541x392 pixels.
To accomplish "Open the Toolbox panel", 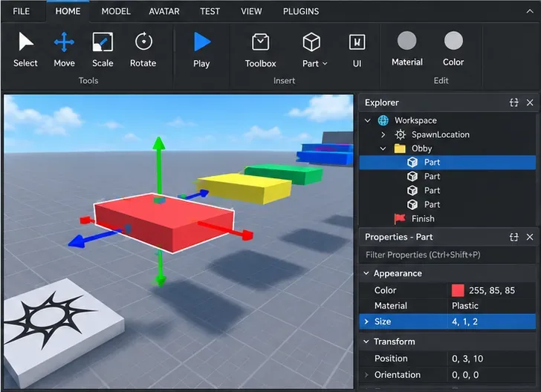I will pyautogui.click(x=261, y=50).
